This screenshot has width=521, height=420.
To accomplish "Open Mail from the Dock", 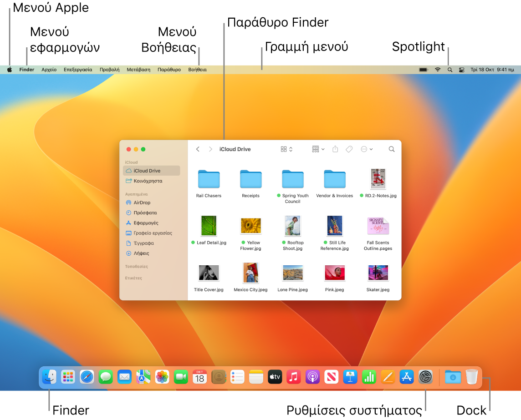I will point(124,377).
